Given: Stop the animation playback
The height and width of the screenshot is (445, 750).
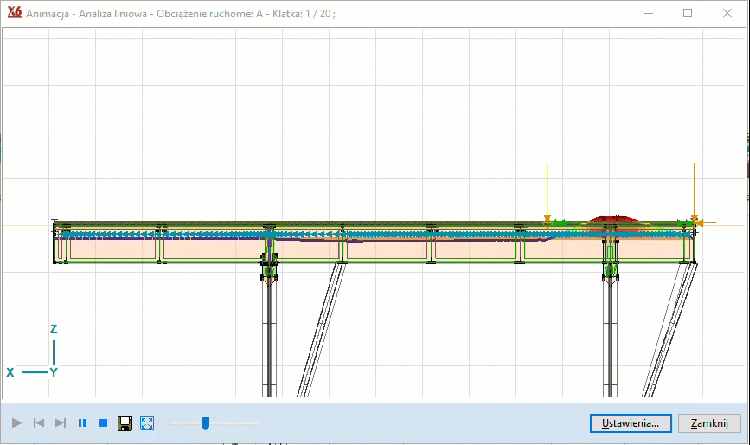Looking at the screenshot, I should click(x=103, y=423).
